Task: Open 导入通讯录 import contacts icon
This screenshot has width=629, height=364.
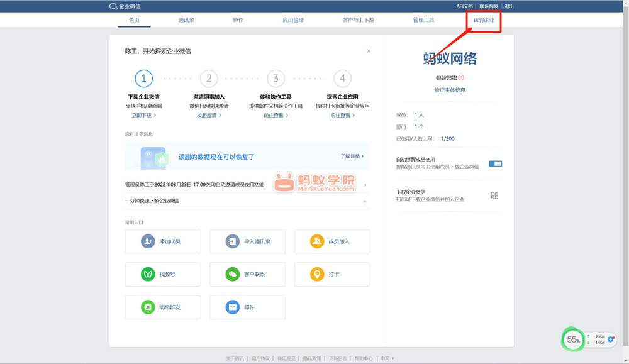Action: coord(233,241)
